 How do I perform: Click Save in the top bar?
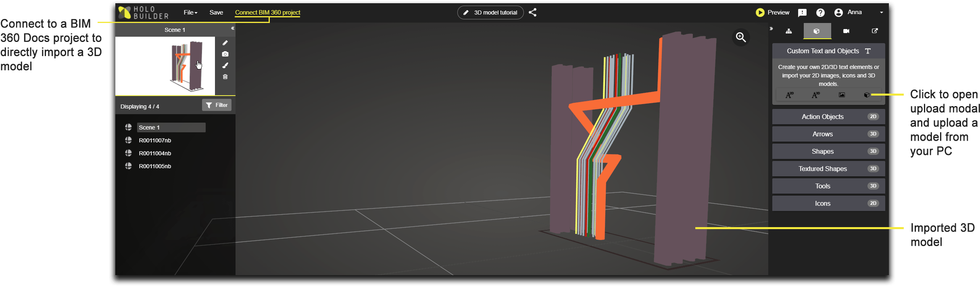click(216, 13)
